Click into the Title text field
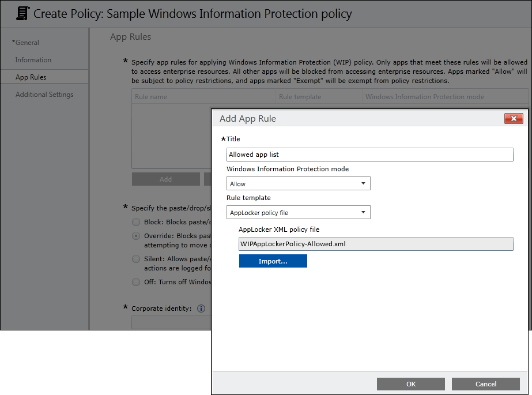The height and width of the screenshot is (395, 532). pyautogui.click(x=369, y=155)
